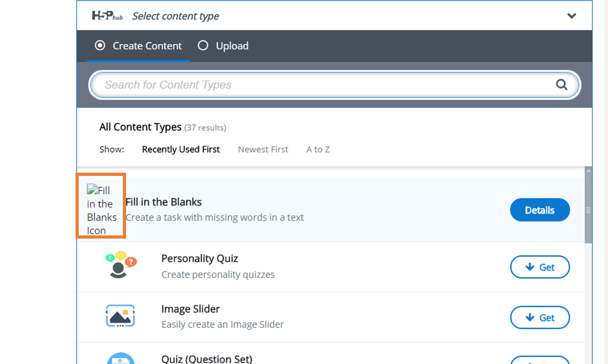Image resolution: width=608 pixels, height=364 pixels.
Task: Get the Personality Quiz content type
Action: [540, 267]
